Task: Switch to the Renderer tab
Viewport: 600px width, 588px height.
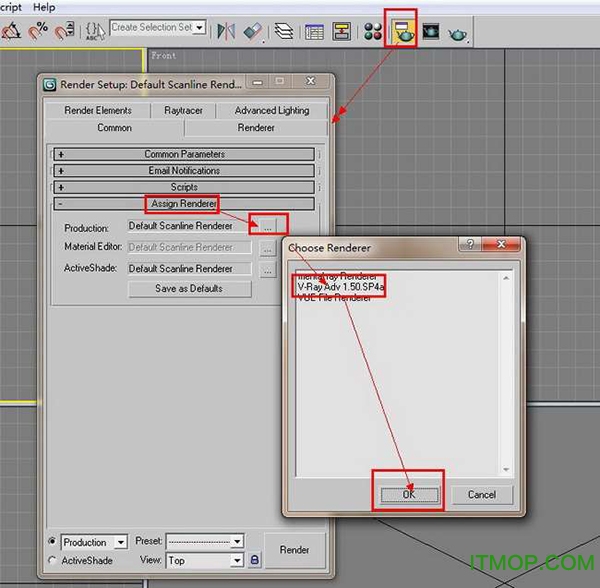Action: [256, 128]
